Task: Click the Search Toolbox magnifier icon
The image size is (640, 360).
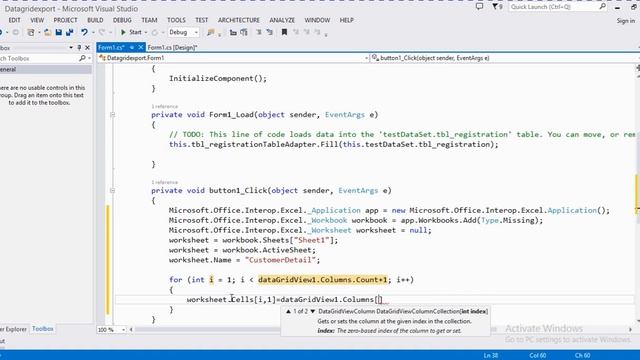Action: pos(82,58)
